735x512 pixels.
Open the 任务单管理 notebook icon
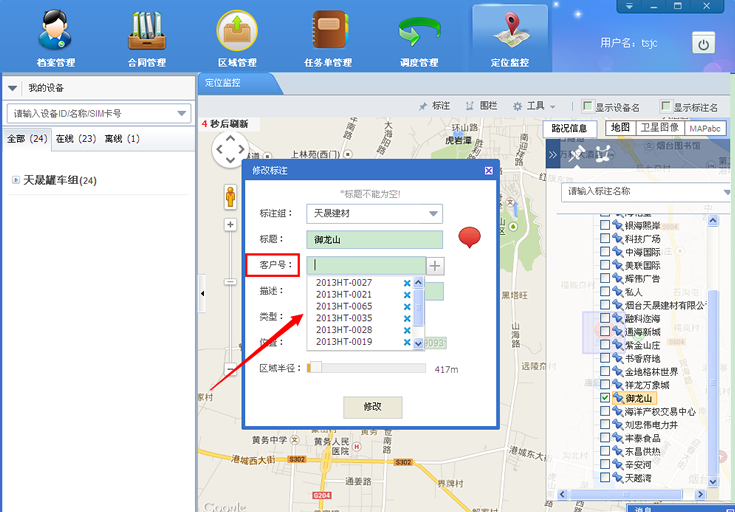pyautogui.click(x=328, y=32)
